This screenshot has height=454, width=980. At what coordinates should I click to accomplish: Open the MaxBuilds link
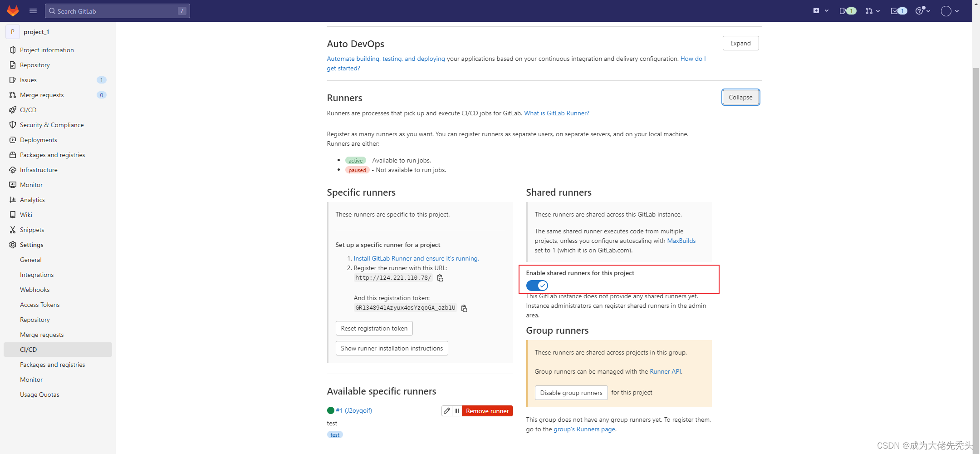(681, 241)
